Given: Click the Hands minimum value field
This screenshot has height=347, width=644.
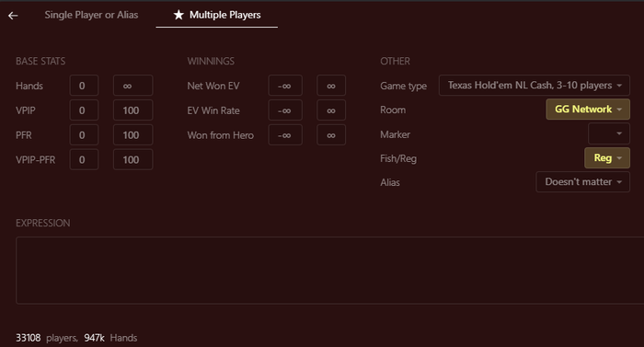Looking at the screenshot, I should [84, 86].
